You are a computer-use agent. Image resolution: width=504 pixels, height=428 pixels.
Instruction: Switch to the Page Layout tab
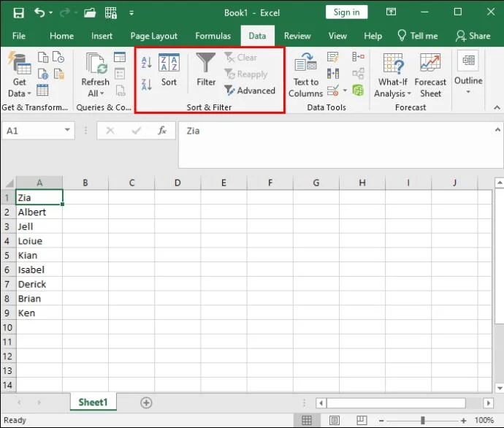coord(153,36)
